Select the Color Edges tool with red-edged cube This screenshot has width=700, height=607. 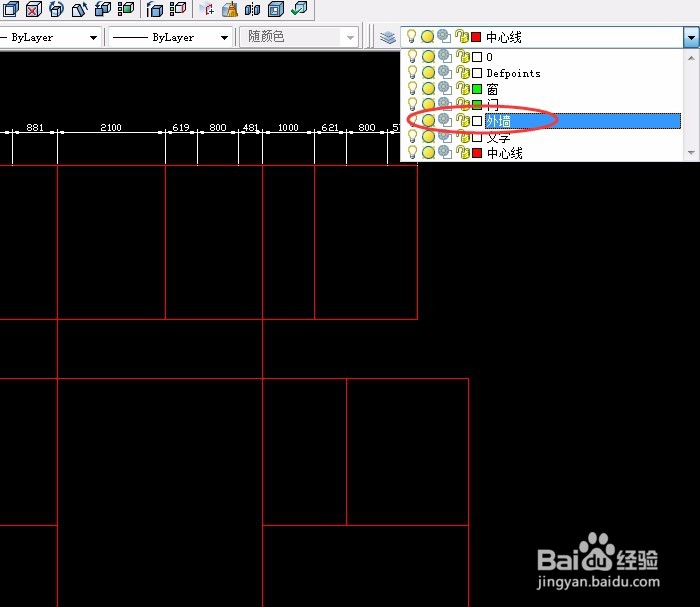pos(178,8)
